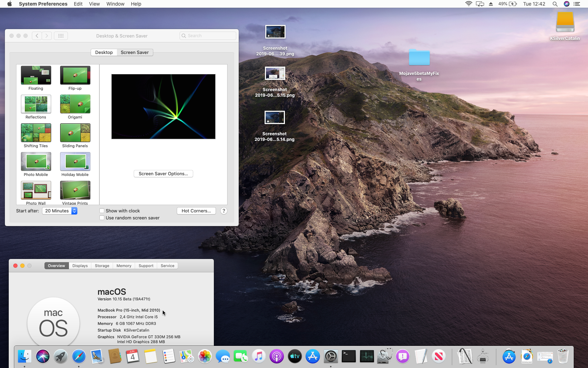Open Photos flower icon in Dock
Viewport: 588px width, 368px height.
205,357
